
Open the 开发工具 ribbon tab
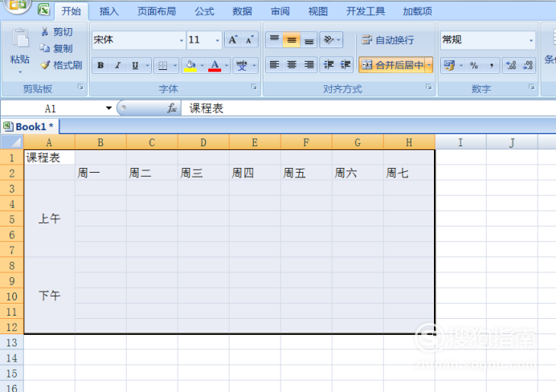tap(366, 11)
